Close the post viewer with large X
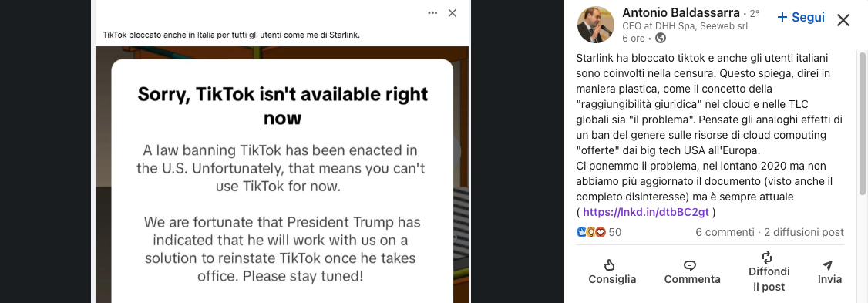 point(843,21)
